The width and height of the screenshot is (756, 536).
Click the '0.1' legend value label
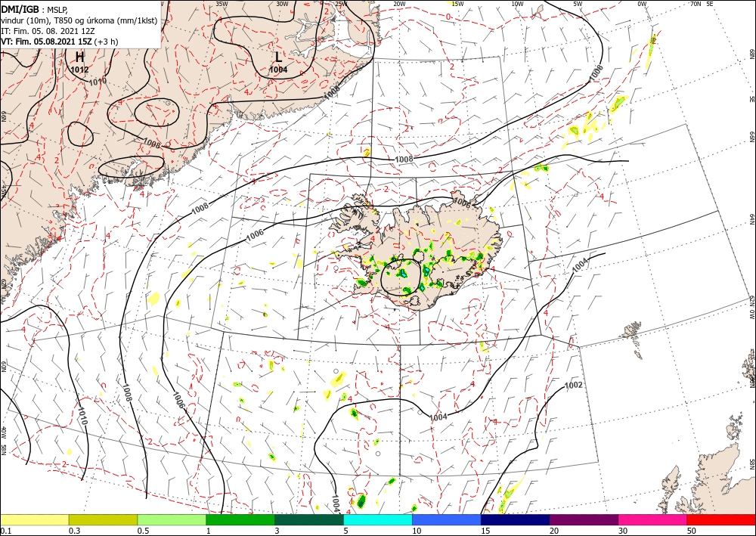[6, 531]
